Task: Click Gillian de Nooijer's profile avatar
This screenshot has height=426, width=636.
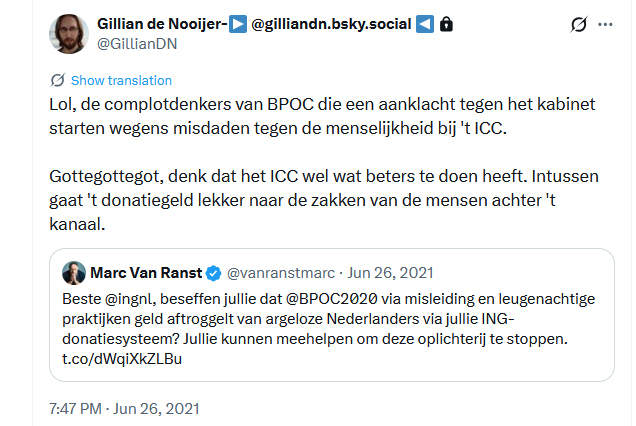Action: pyautogui.click(x=68, y=34)
